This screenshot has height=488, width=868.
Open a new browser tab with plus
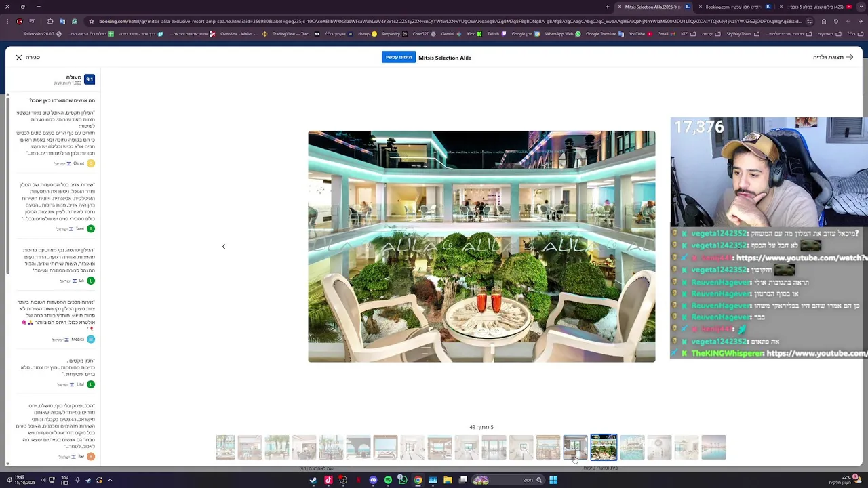coord(607,7)
